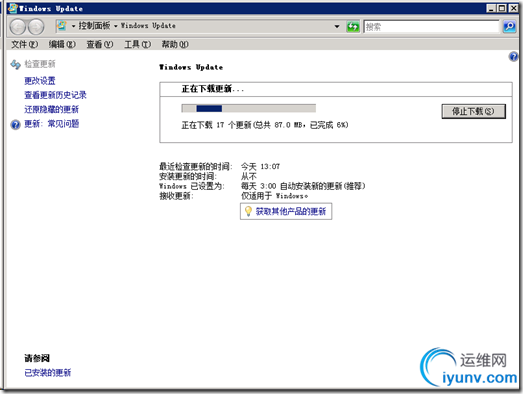Screen dimensions: 523x394
Task: Open the 查看(V) menu
Action: click(x=100, y=44)
